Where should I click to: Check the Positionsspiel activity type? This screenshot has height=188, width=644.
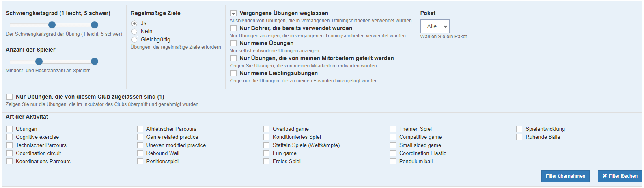[140, 162]
